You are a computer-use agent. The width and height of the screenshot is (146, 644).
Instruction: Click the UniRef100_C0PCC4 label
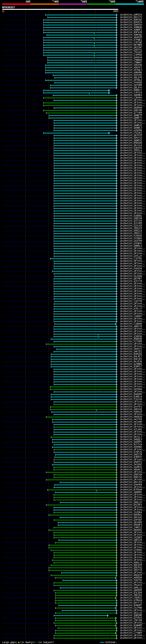tap(131, 93)
